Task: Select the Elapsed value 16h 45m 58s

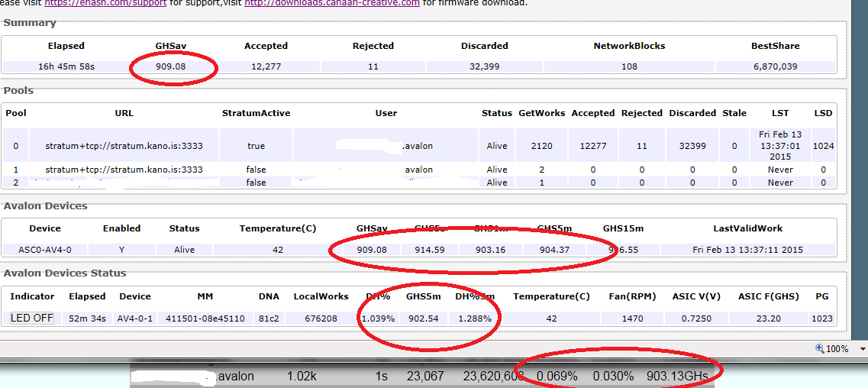Action: tap(66, 66)
